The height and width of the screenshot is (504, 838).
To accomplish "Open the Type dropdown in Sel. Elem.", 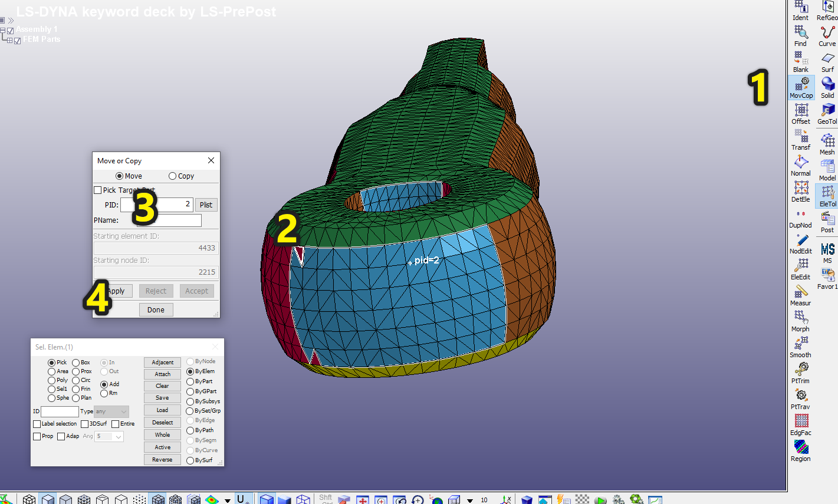I will coord(111,411).
